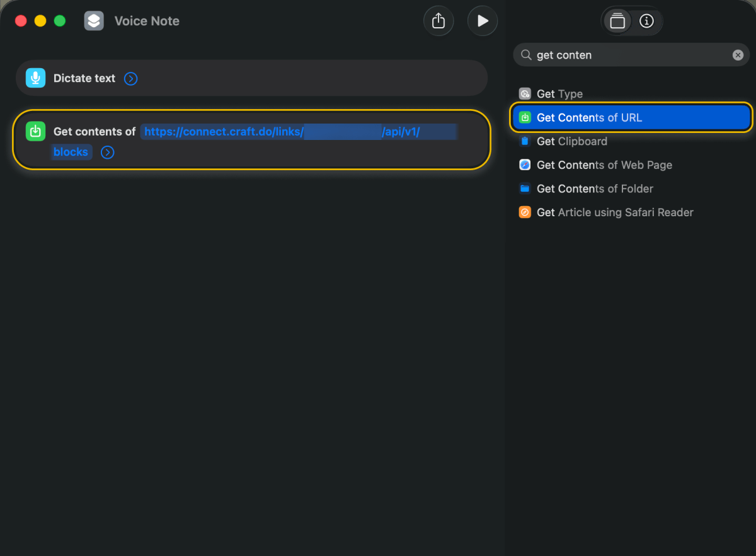
Task: Click the Safari Reader icon beside Get Article
Action: click(525, 212)
